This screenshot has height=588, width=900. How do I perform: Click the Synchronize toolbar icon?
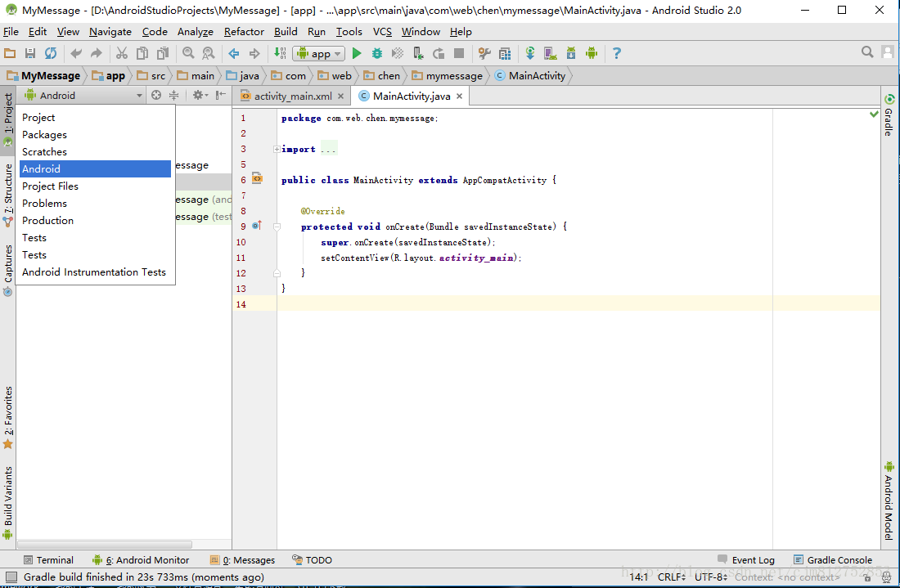(x=51, y=53)
